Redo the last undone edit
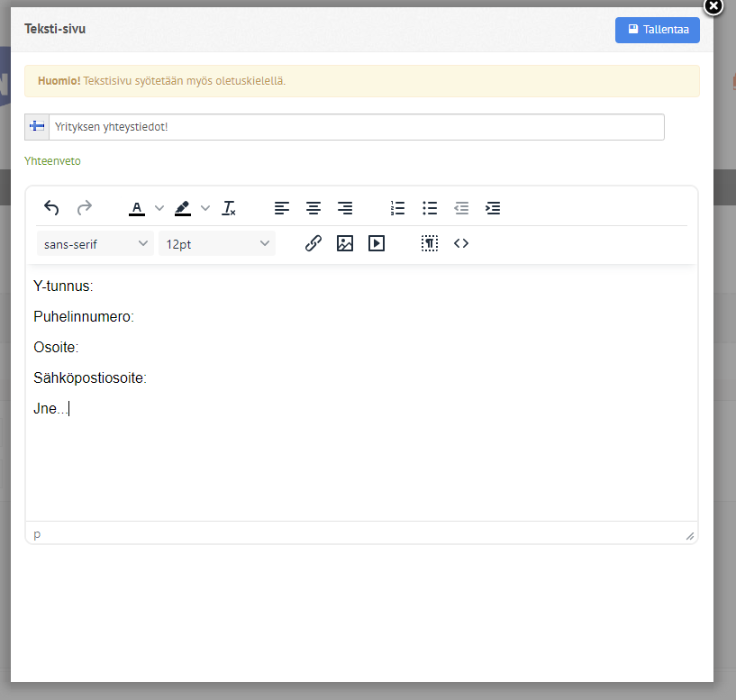This screenshot has width=736, height=700. (85, 208)
